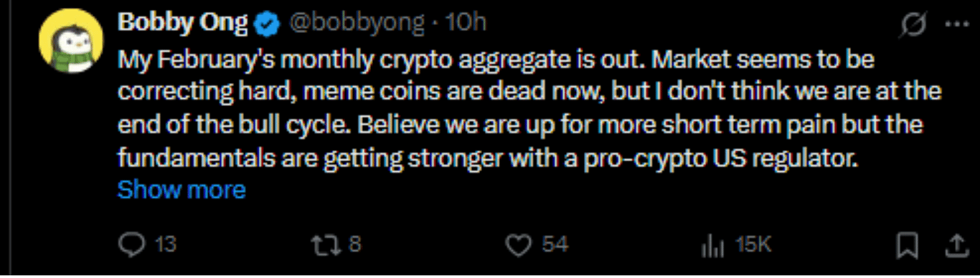This screenshot has height=278, width=980.
Task: Like the post with the heart icon
Action: (x=518, y=246)
